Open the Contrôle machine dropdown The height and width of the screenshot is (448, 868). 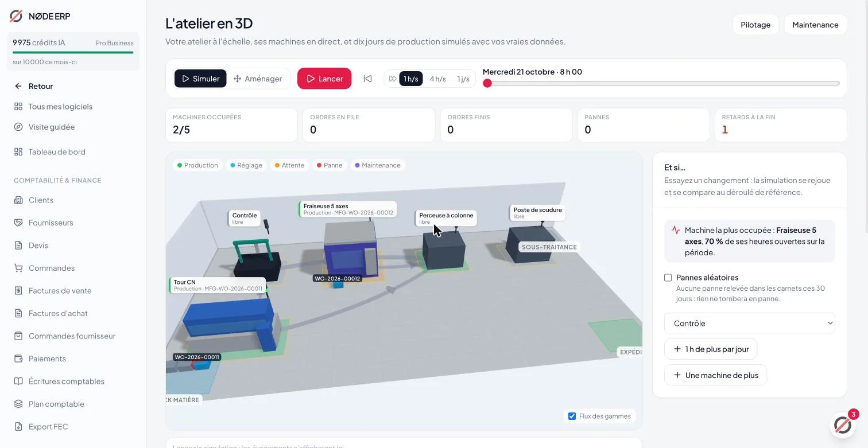click(x=750, y=324)
